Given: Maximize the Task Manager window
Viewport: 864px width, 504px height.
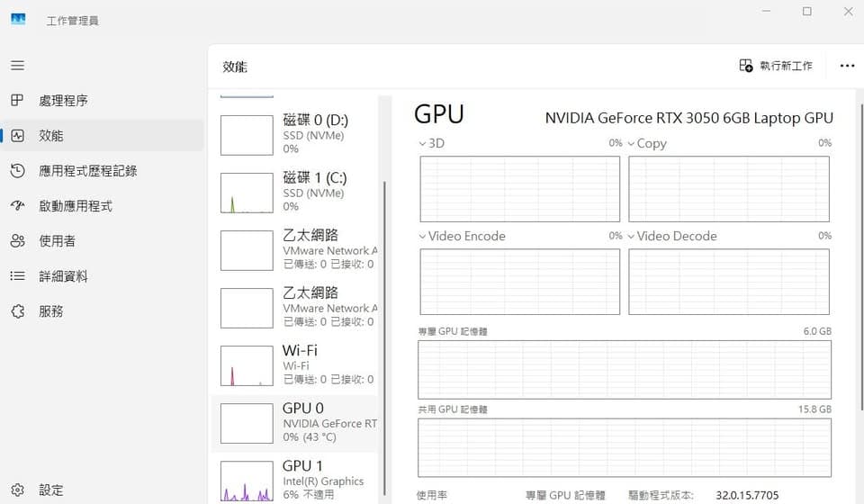Looking at the screenshot, I should click(x=806, y=11).
